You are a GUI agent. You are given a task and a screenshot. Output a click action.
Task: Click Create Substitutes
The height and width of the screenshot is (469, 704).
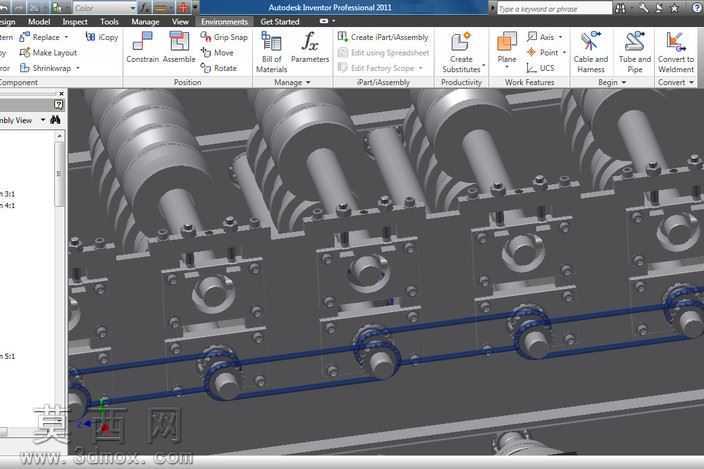[461, 52]
